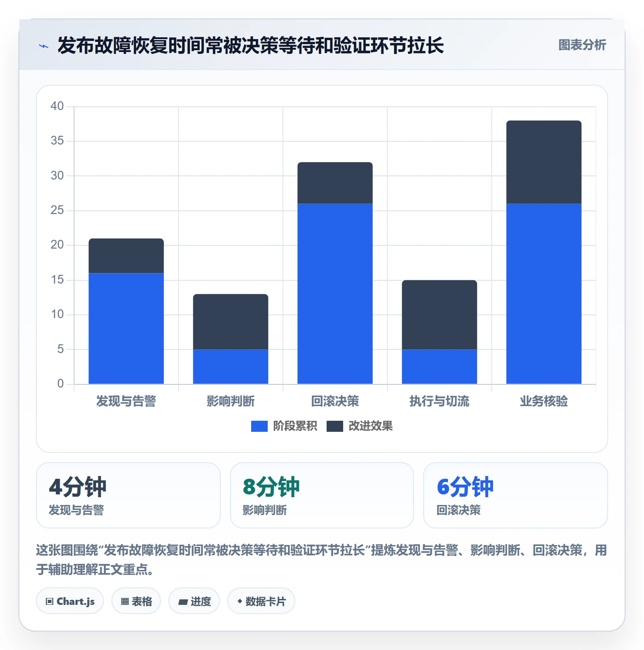Click the dark 改进效果 bar for 业务核验
Image resolution: width=644 pixels, height=650 pixels.
click(544, 162)
